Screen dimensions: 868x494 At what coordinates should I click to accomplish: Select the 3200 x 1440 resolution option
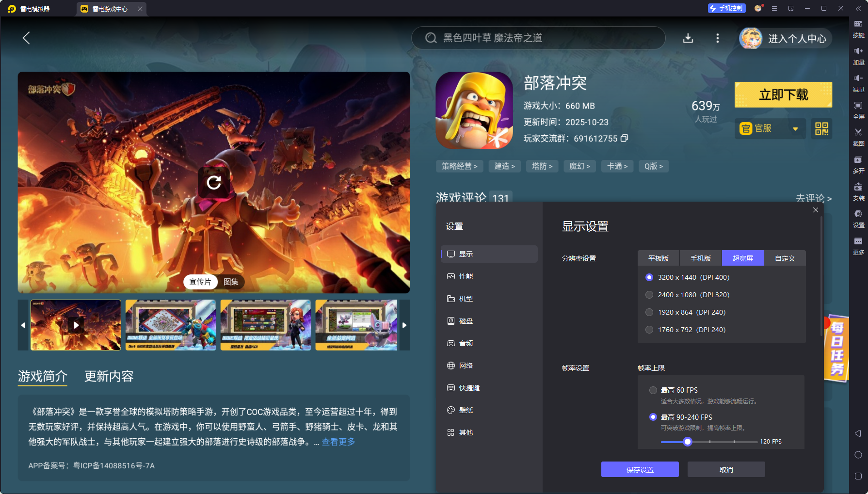tap(649, 277)
